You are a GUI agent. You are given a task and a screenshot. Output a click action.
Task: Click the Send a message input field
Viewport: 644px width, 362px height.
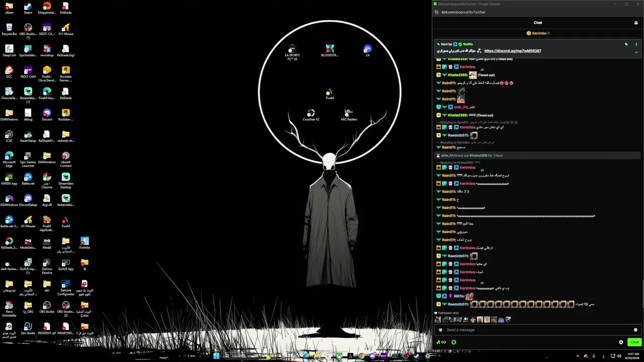pyautogui.click(x=537, y=330)
